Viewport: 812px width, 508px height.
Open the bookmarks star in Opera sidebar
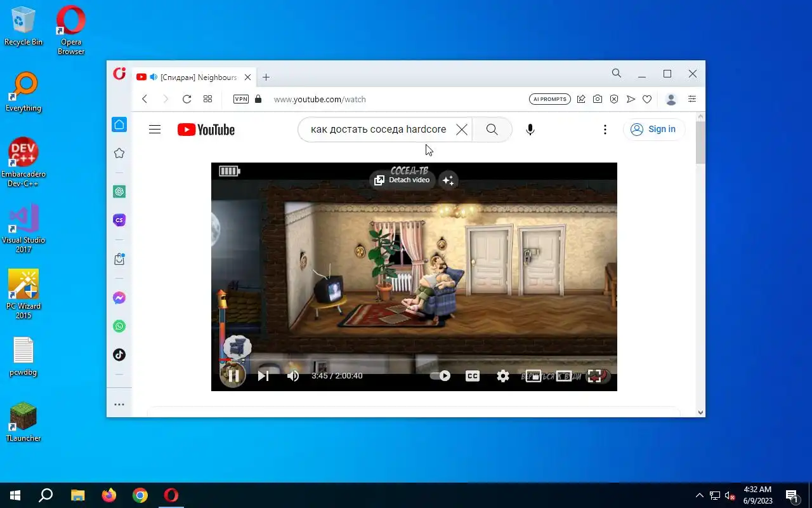119,153
